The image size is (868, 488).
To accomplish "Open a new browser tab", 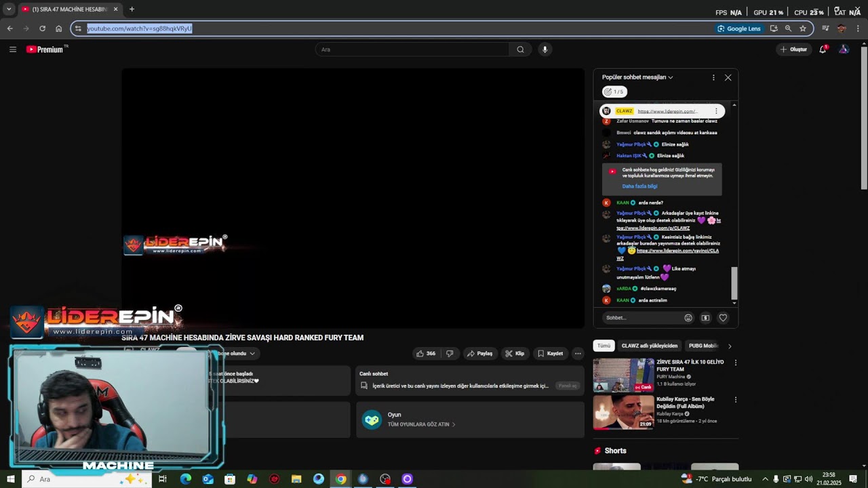I will click(132, 9).
